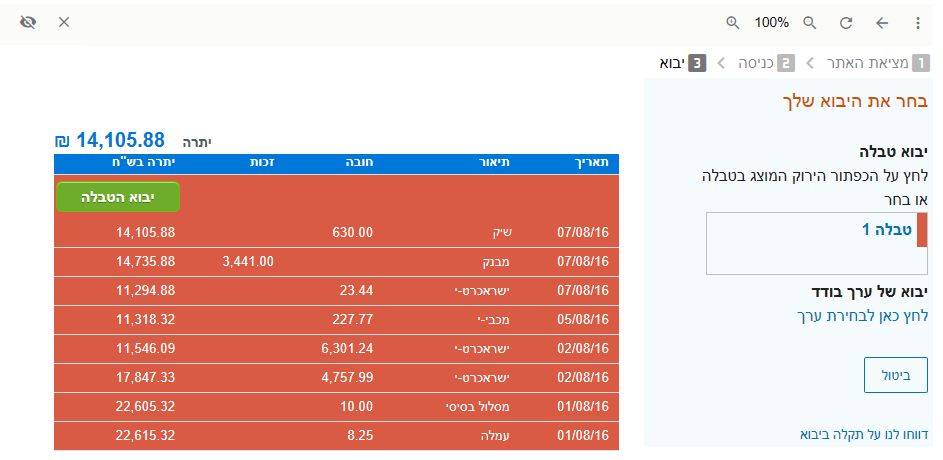Select טבלה 1 in the list
The width and height of the screenshot is (943, 460).
(x=886, y=230)
